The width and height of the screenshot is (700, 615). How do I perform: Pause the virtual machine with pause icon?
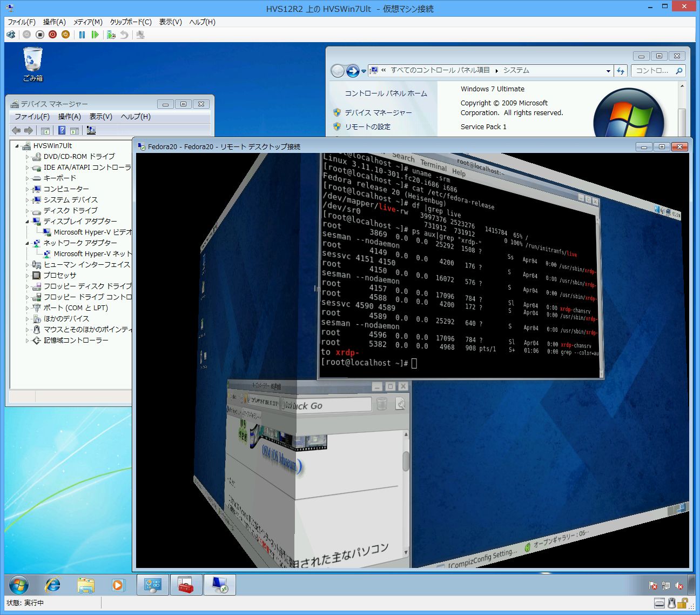[x=82, y=35]
